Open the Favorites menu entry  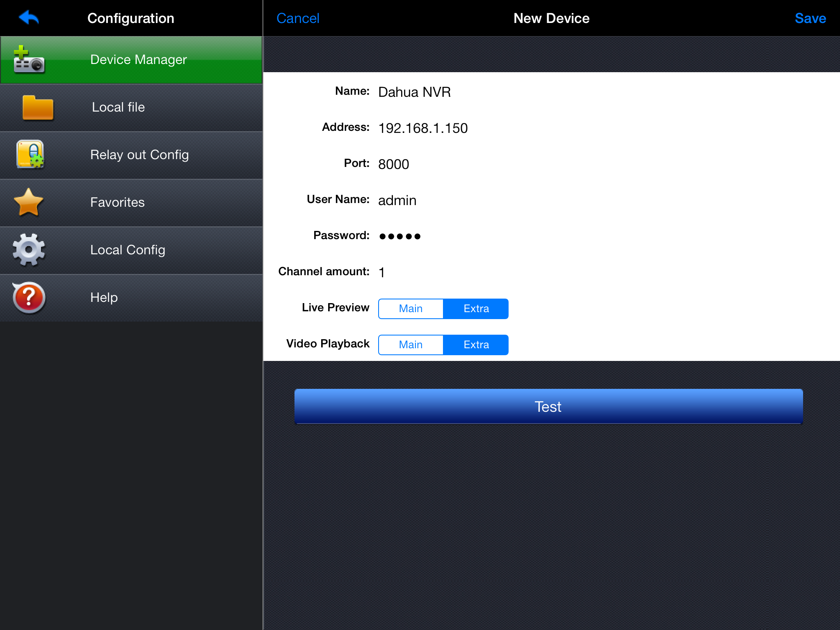(117, 203)
